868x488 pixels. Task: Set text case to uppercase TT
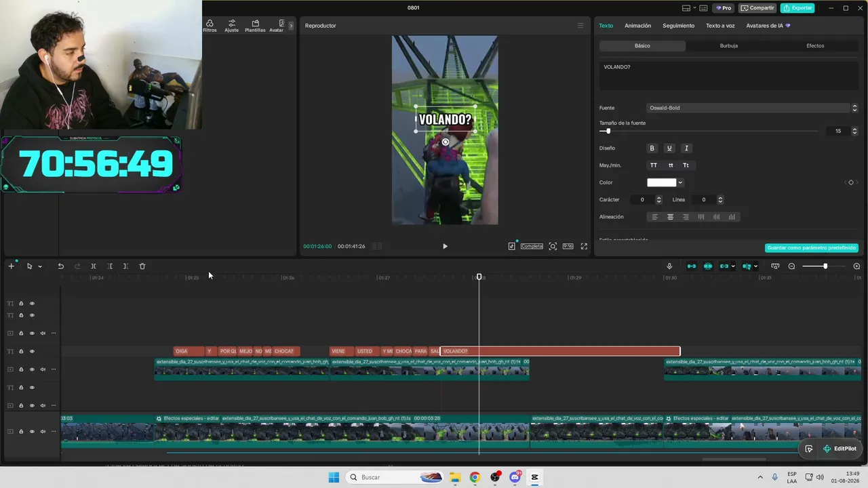tap(654, 165)
